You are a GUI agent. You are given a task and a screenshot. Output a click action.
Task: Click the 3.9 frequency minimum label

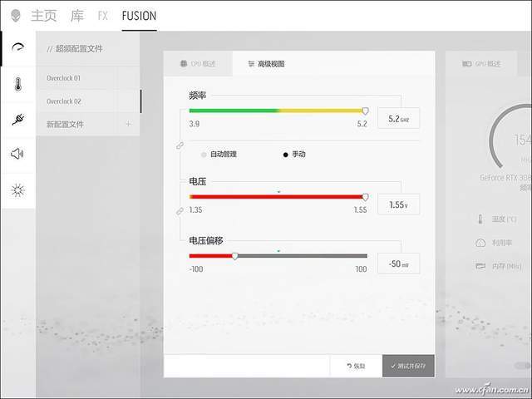click(x=195, y=124)
